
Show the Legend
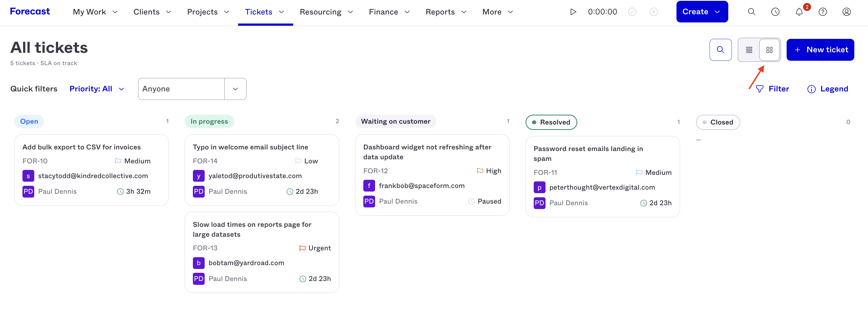[x=827, y=89]
